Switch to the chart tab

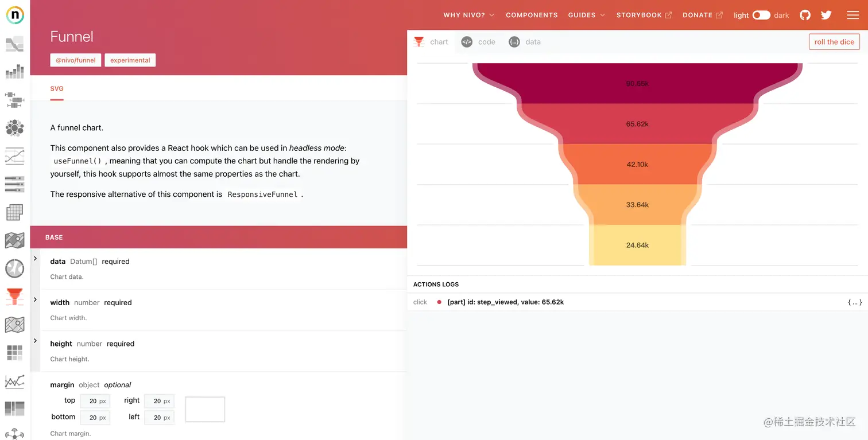[x=431, y=42]
